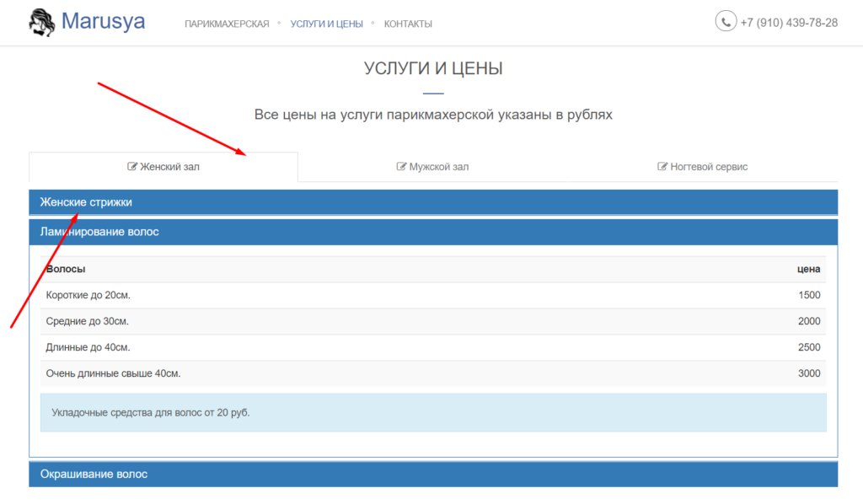Click the price value 1500
The width and height of the screenshot is (863, 504).
click(809, 295)
